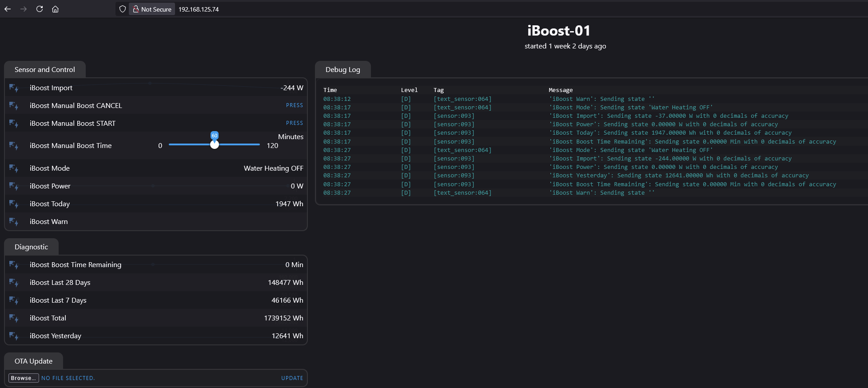Click the iBoost Today value 1947 Wh
The height and width of the screenshot is (388, 868).
point(289,204)
